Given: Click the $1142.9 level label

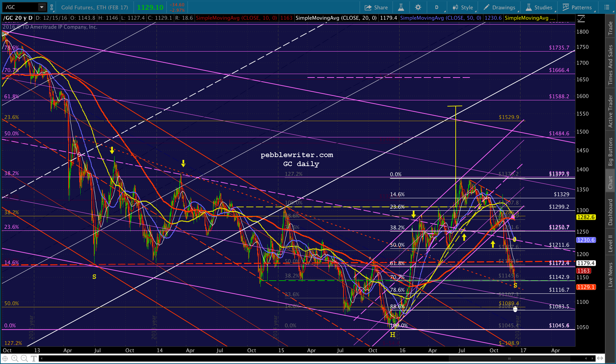Looking at the screenshot, I should (559, 277).
